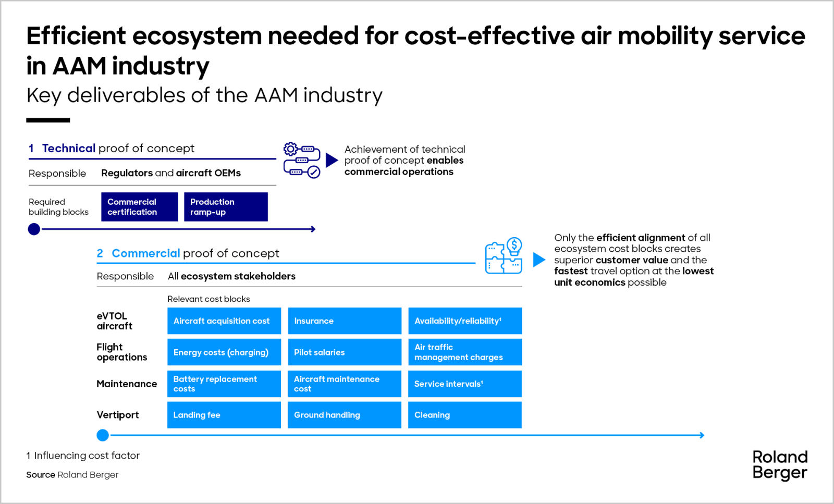This screenshot has width=834, height=504.
Task: Enable the Availability/reliability cost block
Action: point(464,321)
